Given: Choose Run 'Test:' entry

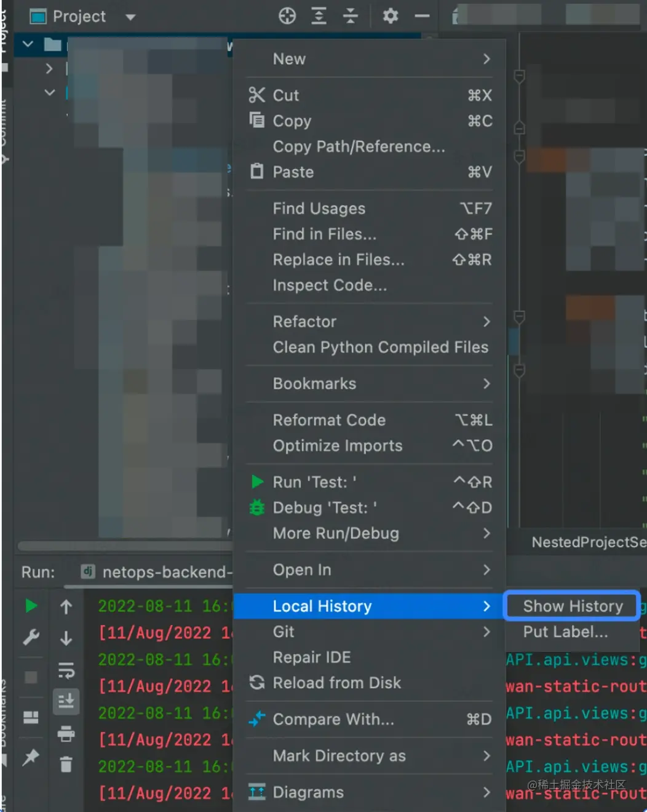Looking at the screenshot, I should pos(369,482).
